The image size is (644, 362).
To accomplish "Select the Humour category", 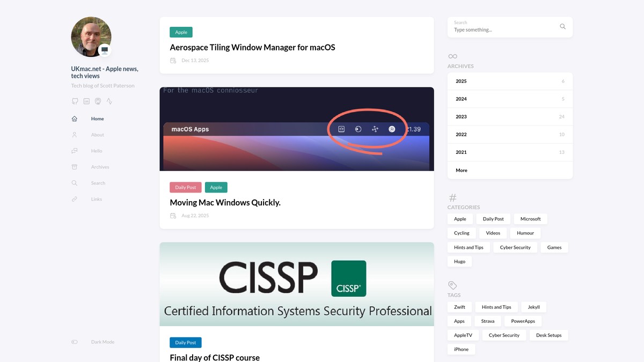I will [525, 233].
